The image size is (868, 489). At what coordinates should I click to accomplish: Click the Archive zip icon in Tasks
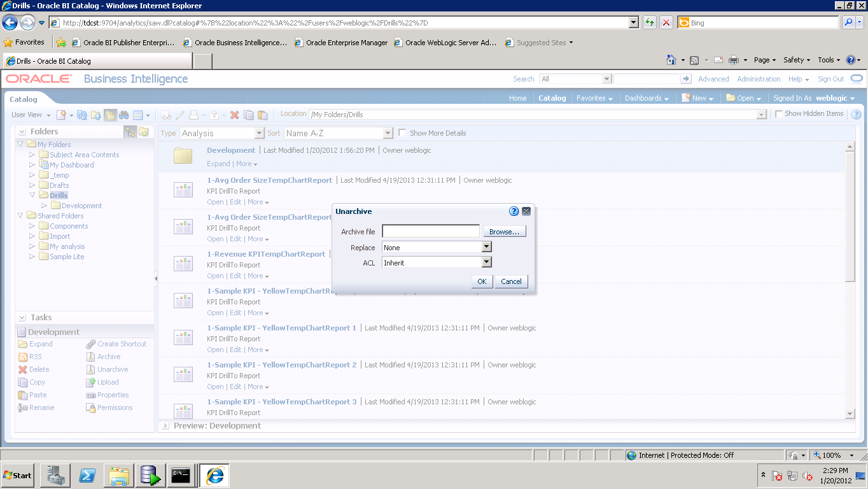pyautogui.click(x=91, y=357)
